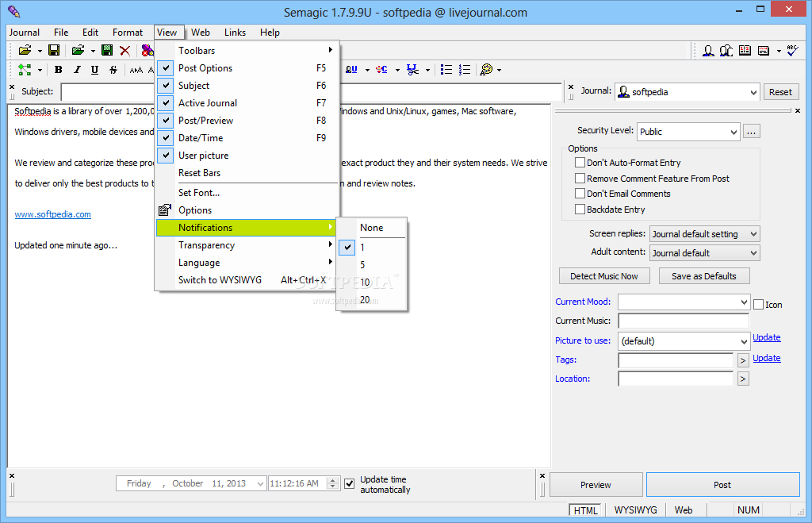Check Don't Auto-Format Entry
Viewport: 812px width, 523px height.
[x=580, y=163]
